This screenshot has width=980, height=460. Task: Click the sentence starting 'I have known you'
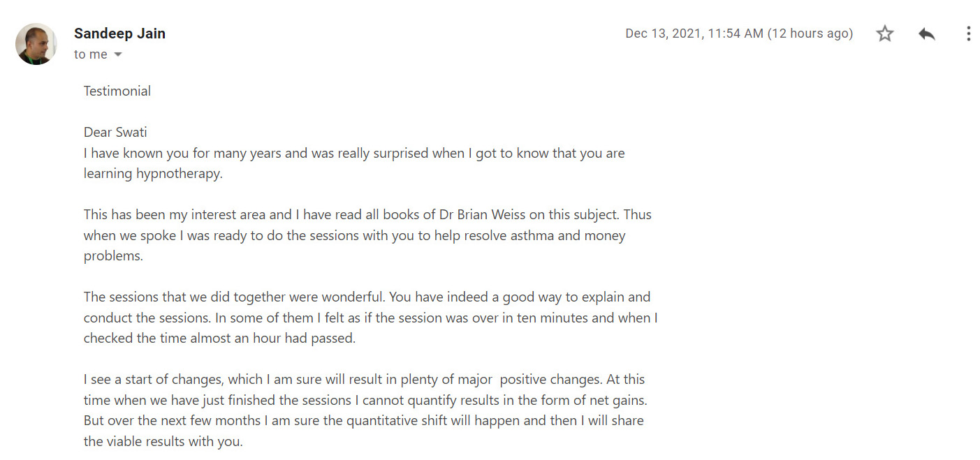click(x=354, y=163)
